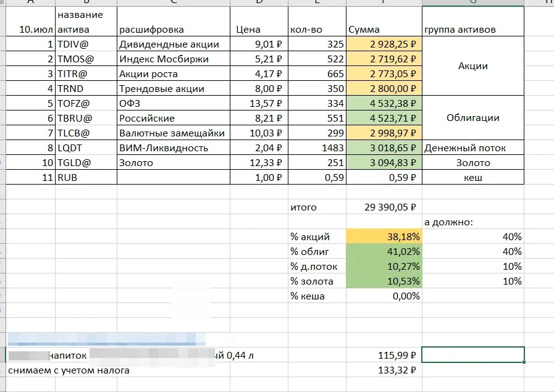The height and width of the screenshot is (392, 554).
Task: Click the merged Акции group cell
Action: click(472, 66)
